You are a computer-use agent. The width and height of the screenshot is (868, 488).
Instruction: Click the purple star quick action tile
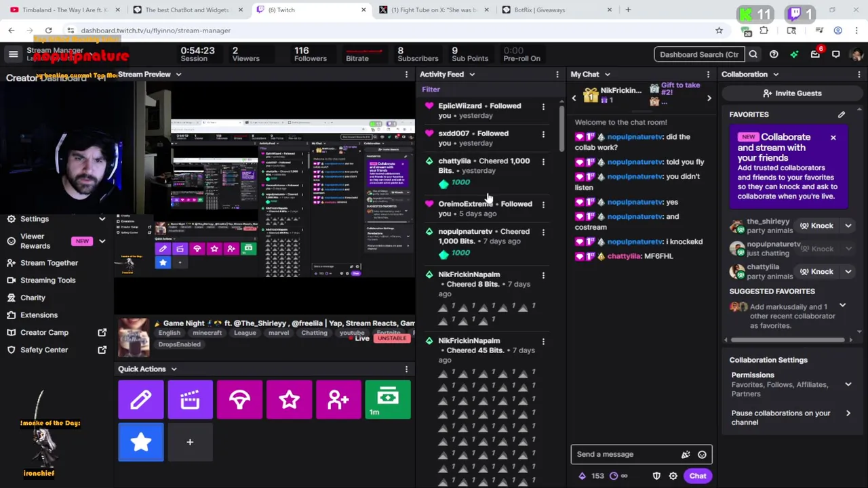pyautogui.click(x=289, y=400)
